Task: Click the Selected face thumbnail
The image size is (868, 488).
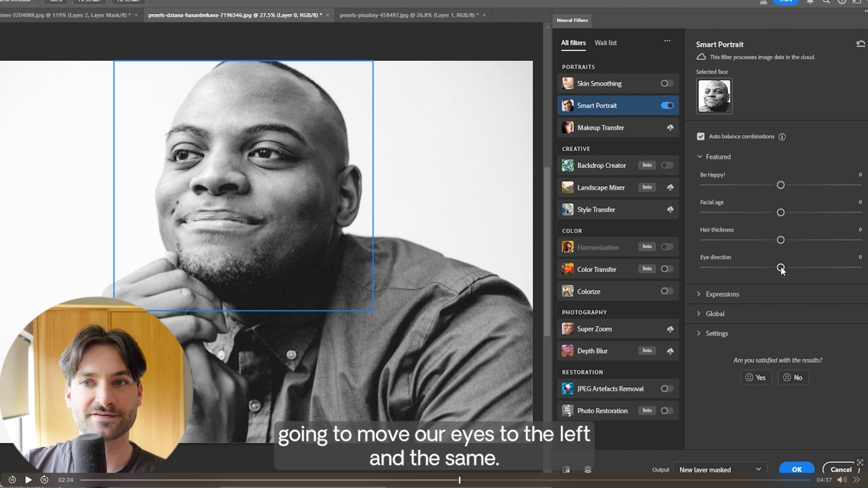Action: 714,96
